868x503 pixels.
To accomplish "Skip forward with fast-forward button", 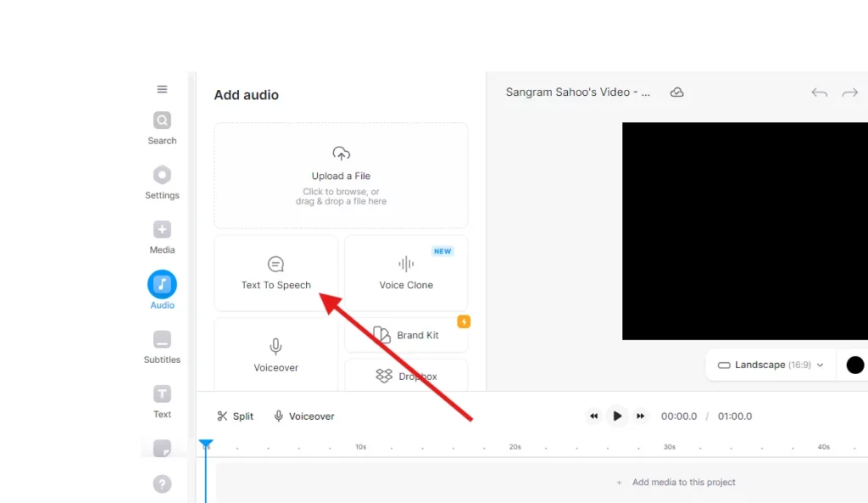I will [641, 416].
